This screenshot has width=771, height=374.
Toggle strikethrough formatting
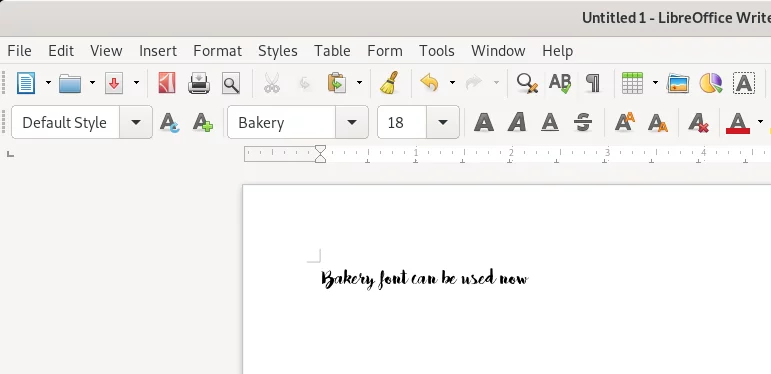[x=583, y=122]
